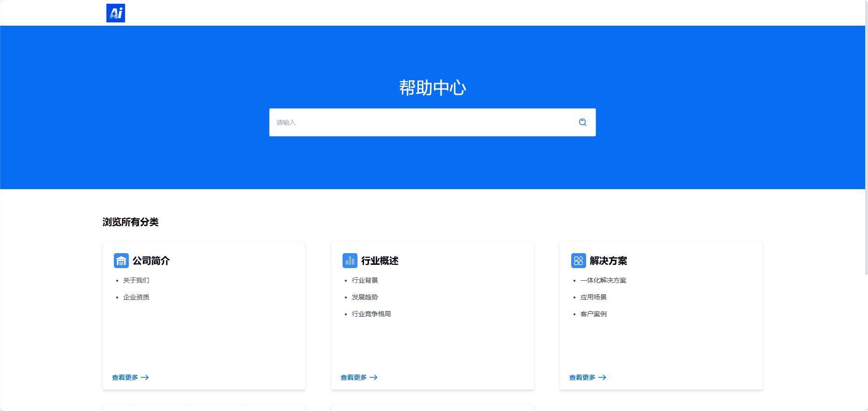The height and width of the screenshot is (411, 868).
Task: Open the 行业概述 category heading
Action: tap(380, 261)
